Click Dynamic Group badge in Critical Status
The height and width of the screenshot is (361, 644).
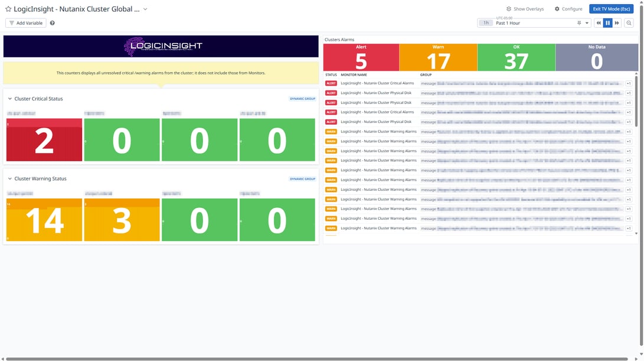point(303,99)
